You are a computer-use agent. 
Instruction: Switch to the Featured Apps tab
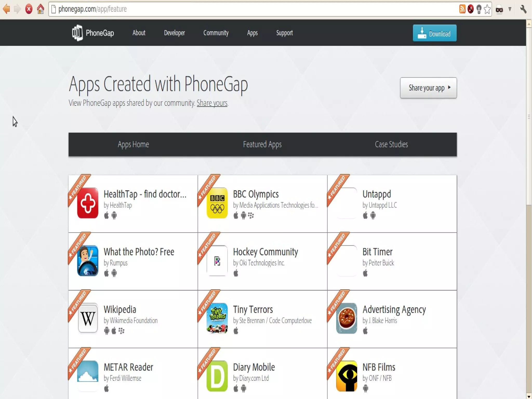pos(262,144)
